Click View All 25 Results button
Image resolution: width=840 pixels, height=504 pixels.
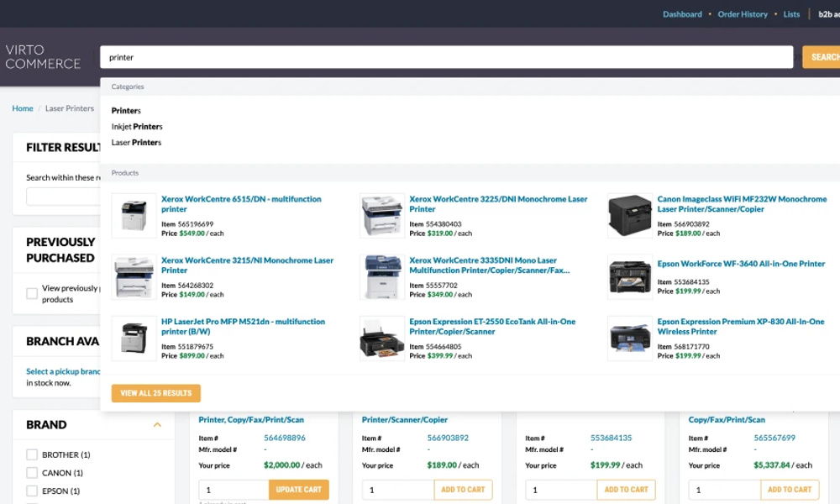point(156,393)
